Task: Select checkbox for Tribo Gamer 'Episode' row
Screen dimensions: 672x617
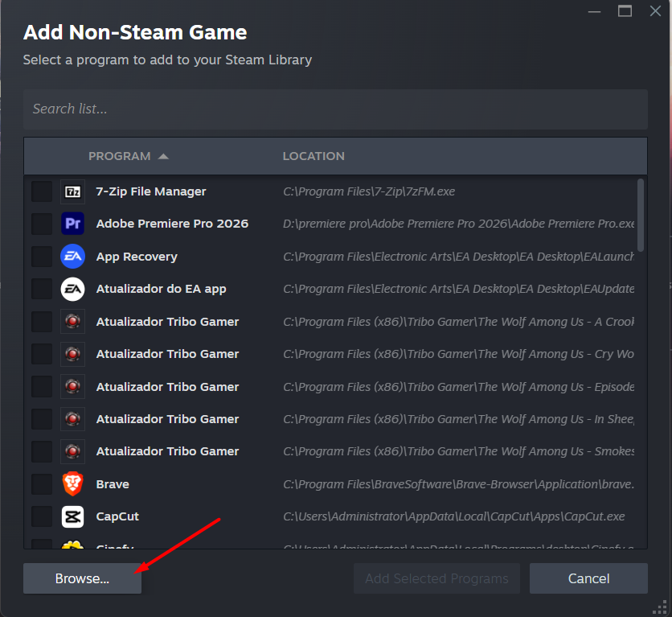Action: pyautogui.click(x=42, y=387)
